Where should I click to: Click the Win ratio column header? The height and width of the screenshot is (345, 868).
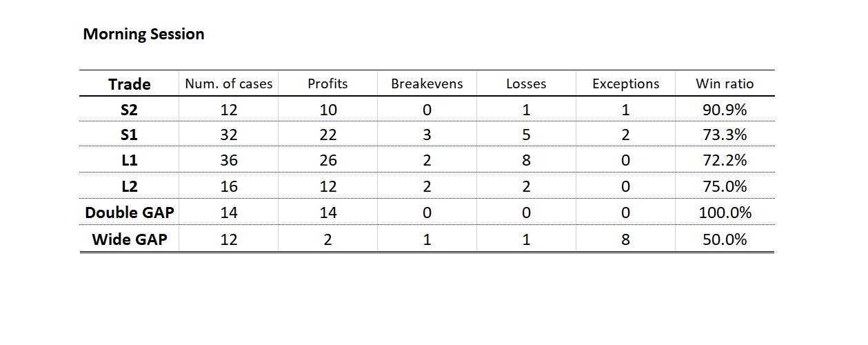(x=725, y=83)
